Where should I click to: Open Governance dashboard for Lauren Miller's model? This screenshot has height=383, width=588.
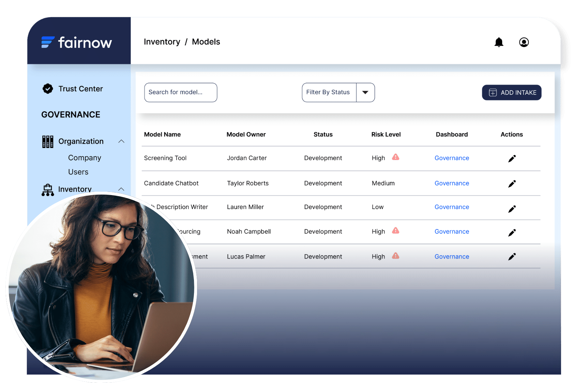click(x=452, y=207)
